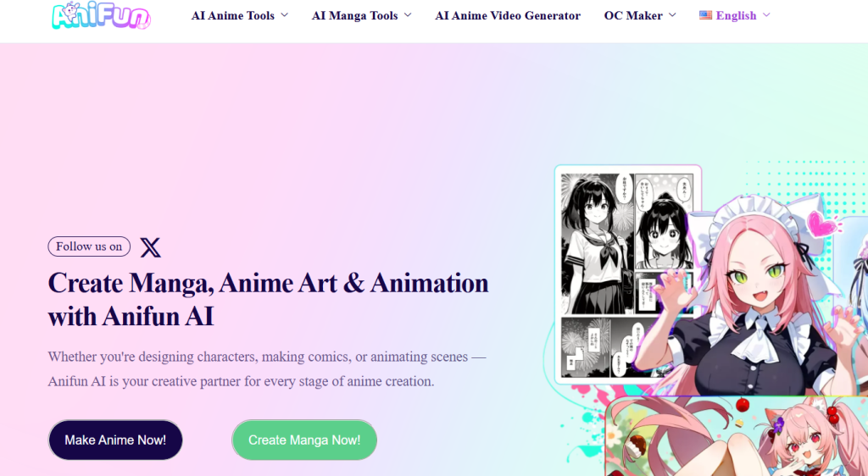Click the US flag language icon

point(705,15)
